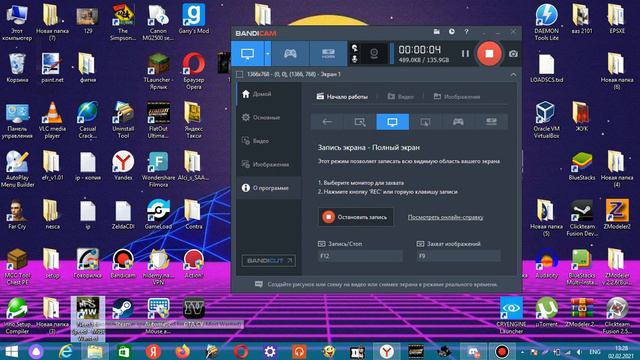Screen dimensions: 640x360
Task: Stop recording with the big red button
Action: 489,53
